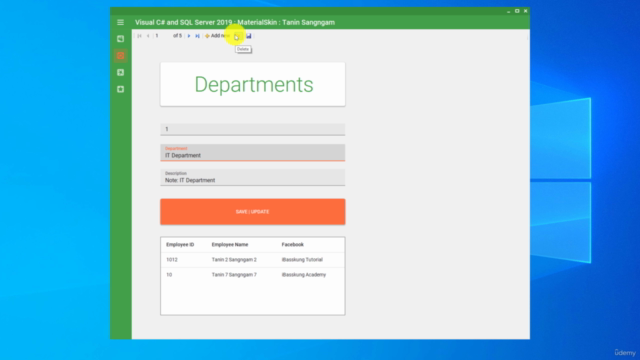
Task: Click the Add new toolbar button
Action: pyautogui.click(x=217, y=36)
